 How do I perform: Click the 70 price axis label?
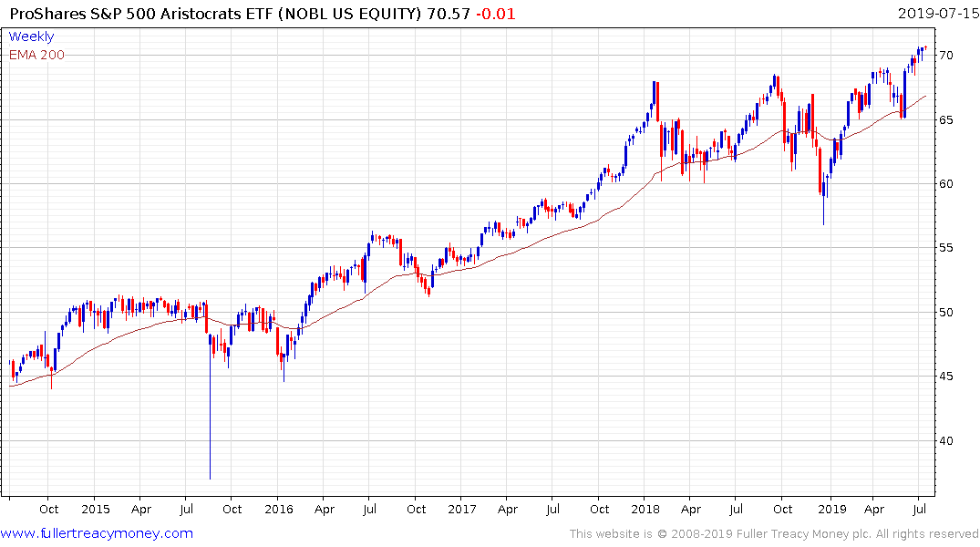click(x=945, y=55)
